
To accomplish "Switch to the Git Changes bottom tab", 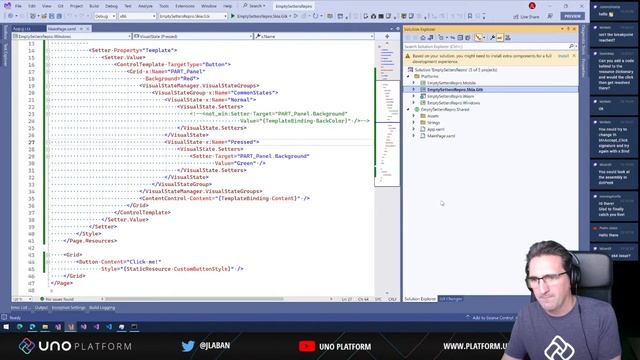I will click(x=450, y=299).
